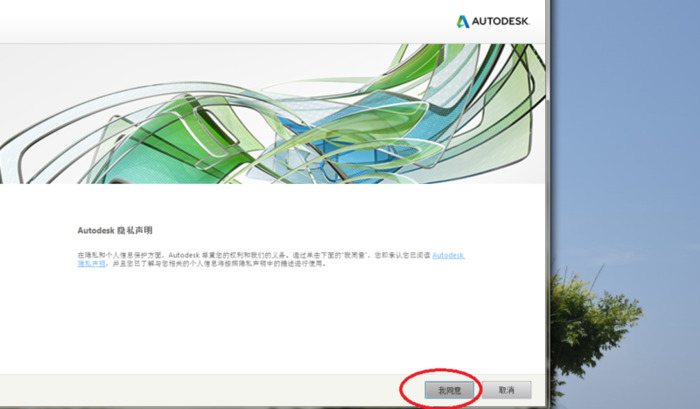Viewport: 700px width, 409px height.
Task: Click the Autodesk triangular logo icon
Action: 464,21
